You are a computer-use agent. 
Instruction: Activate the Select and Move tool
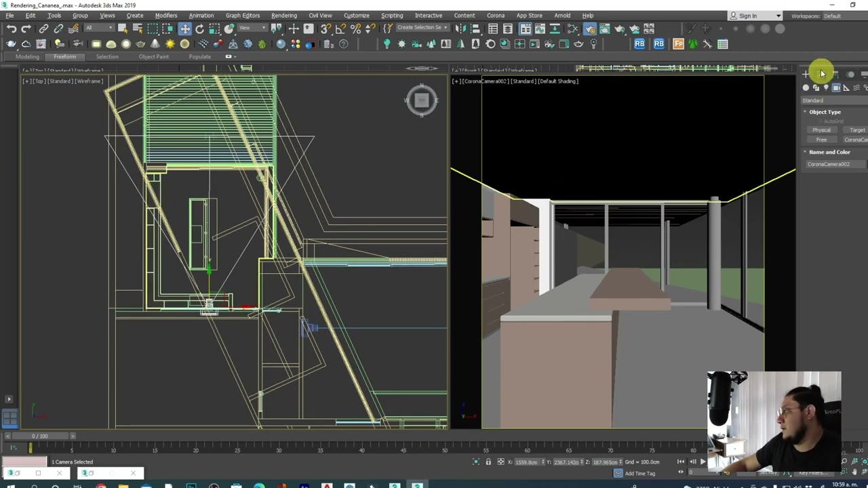(184, 28)
